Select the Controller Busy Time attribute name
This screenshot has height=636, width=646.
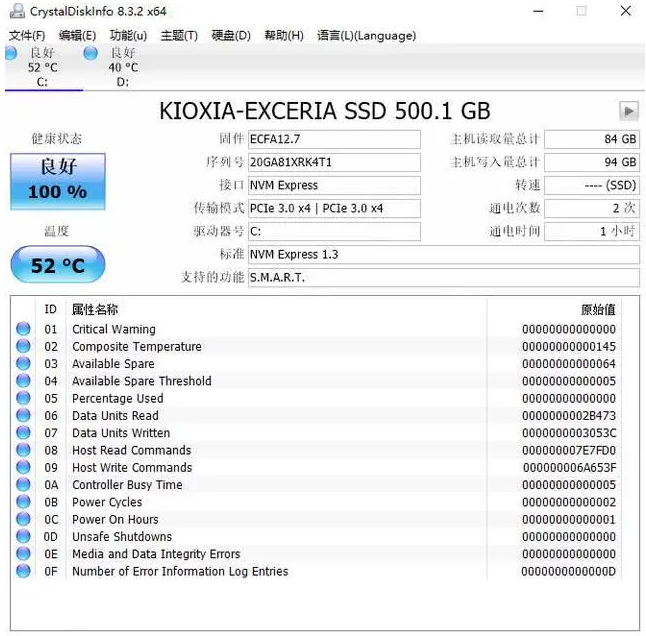coord(127,485)
